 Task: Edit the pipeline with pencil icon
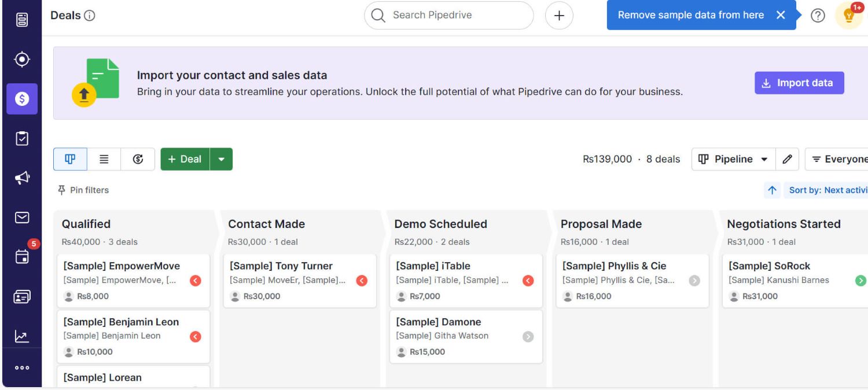tap(787, 159)
